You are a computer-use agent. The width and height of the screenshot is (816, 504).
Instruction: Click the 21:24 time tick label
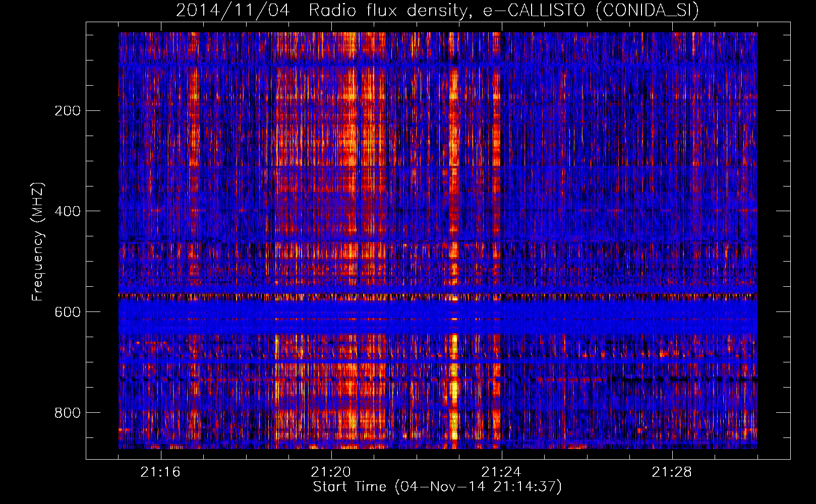pyautogui.click(x=501, y=472)
